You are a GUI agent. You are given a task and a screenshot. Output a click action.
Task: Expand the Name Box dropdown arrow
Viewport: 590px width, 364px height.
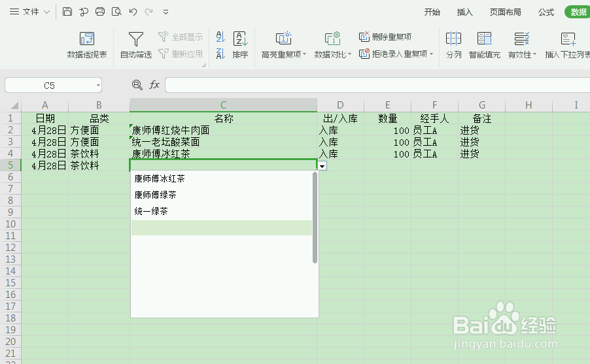point(98,86)
